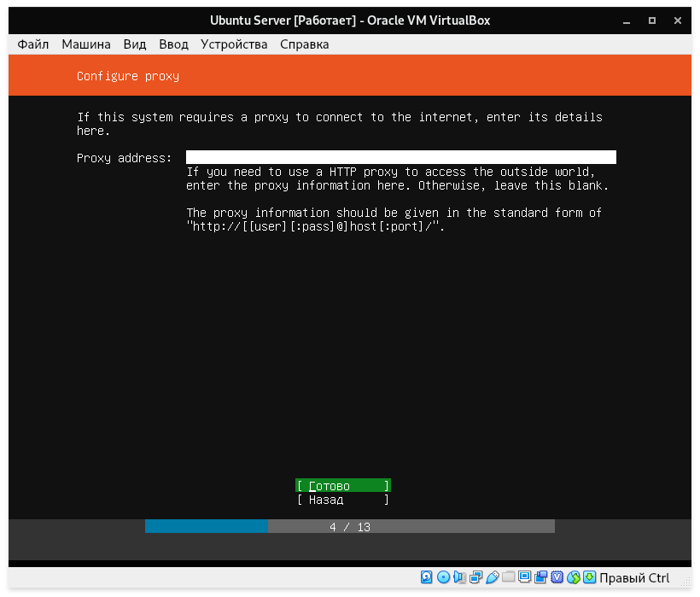The image size is (700, 597).
Task: Click the CPU virtualization 'V' chip icon
Action: pyautogui.click(x=557, y=577)
